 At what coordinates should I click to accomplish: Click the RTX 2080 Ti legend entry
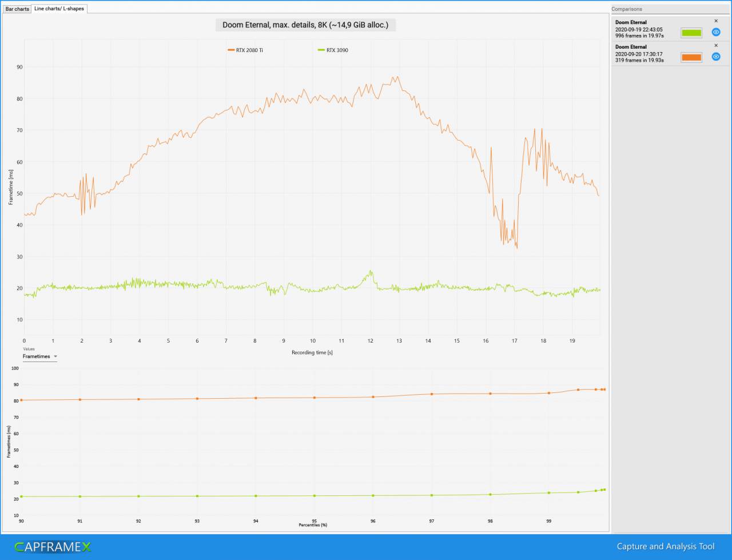(x=245, y=50)
